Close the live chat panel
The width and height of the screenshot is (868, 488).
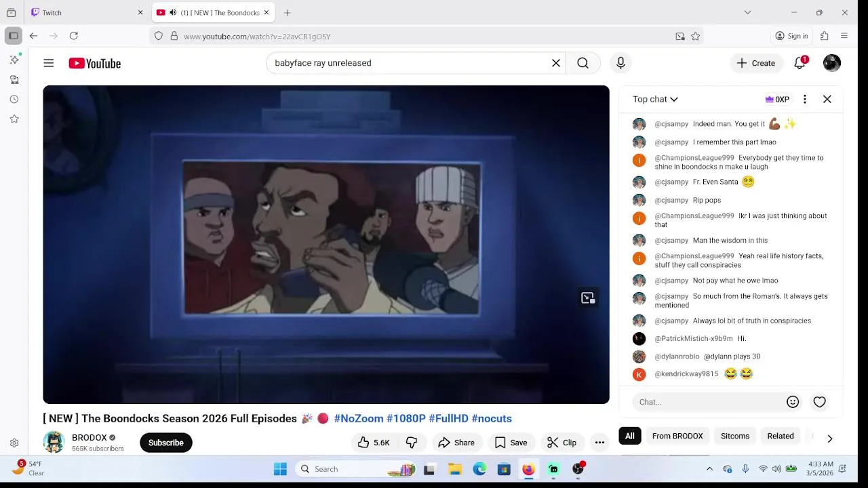(x=827, y=99)
